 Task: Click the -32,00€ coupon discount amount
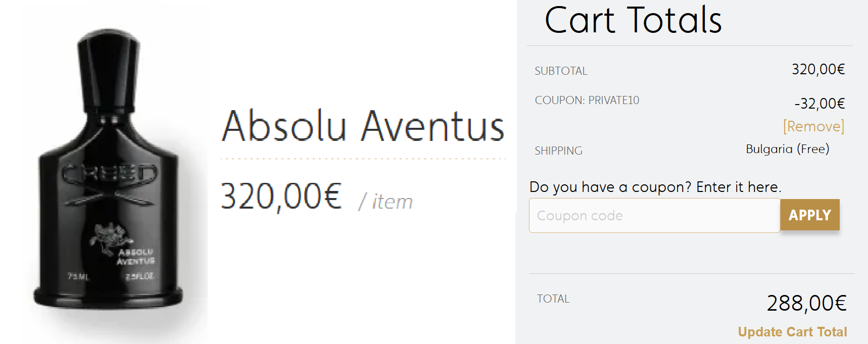point(819,104)
